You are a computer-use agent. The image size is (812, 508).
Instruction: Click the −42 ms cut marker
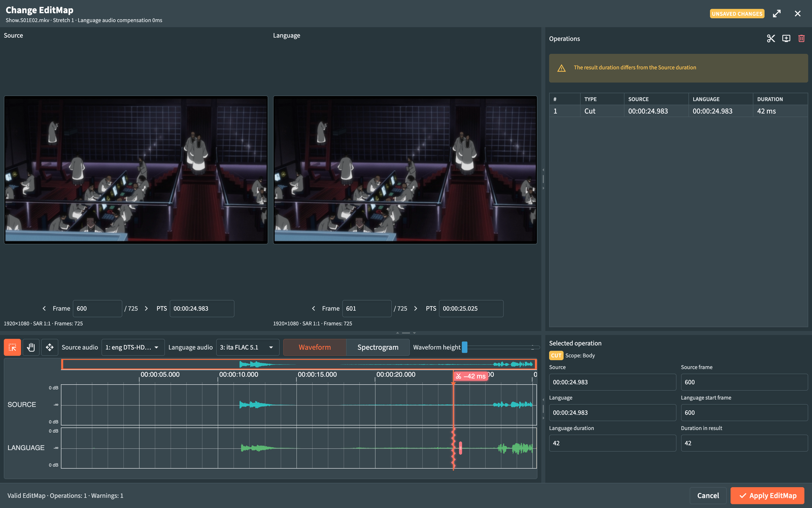pyautogui.click(x=470, y=376)
